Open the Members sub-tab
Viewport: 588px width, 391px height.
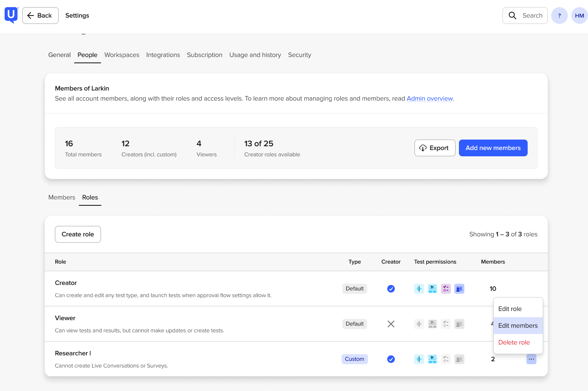point(62,197)
